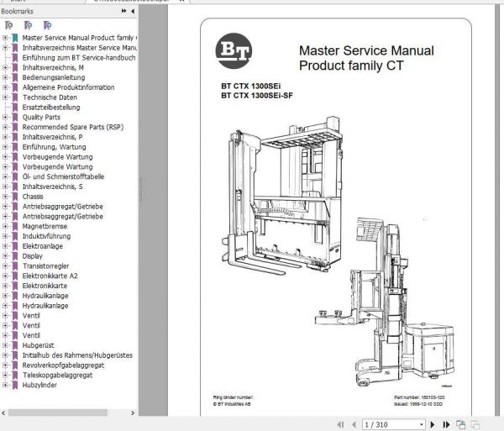The image size is (504, 431).
Task: Expand Allgemeine Produktinformation bookmark
Action: [5, 87]
